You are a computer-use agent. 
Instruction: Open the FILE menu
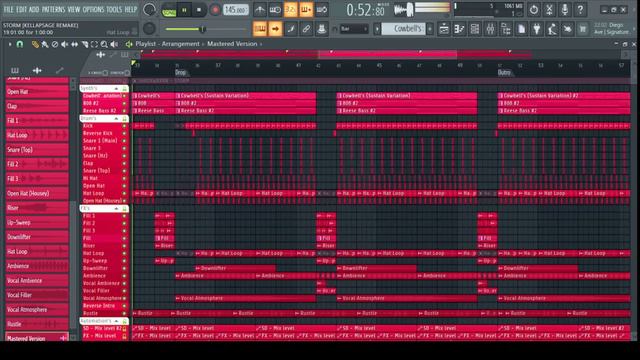8,9
